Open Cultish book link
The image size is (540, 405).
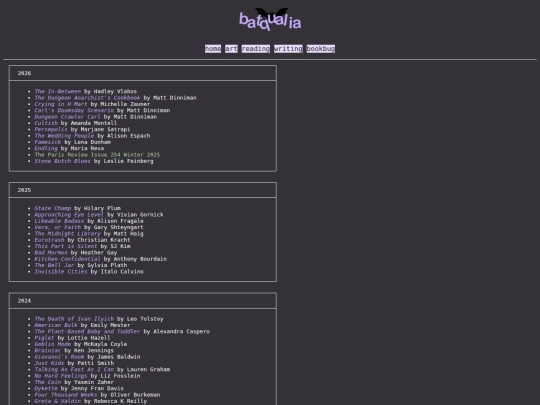[x=46, y=123]
